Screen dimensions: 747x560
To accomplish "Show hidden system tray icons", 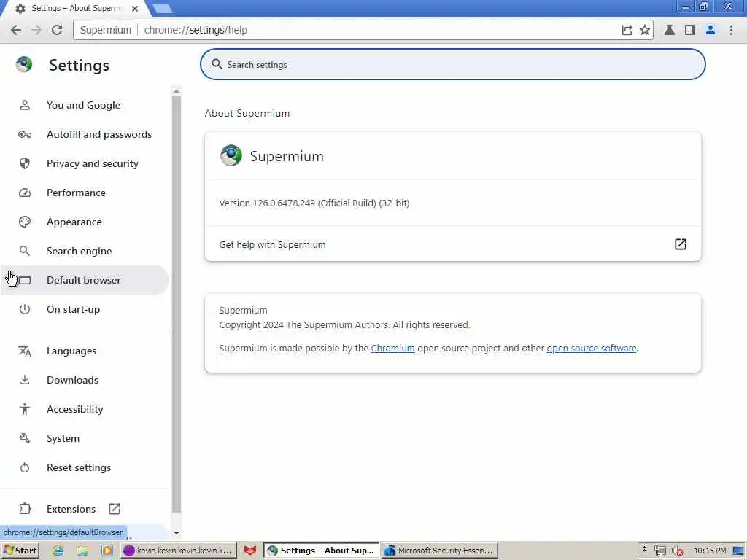I will (644, 550).
